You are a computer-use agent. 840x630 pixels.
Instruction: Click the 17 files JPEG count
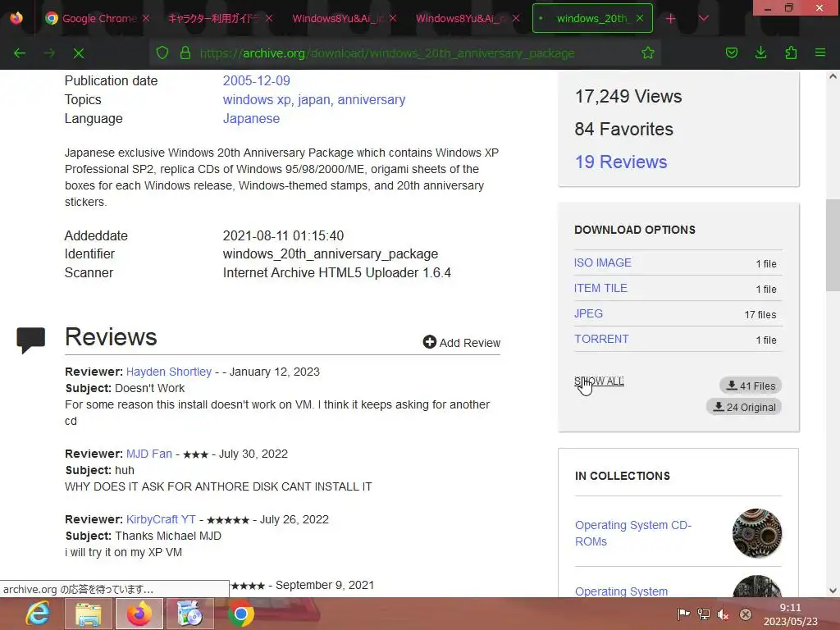coord(760,314)
